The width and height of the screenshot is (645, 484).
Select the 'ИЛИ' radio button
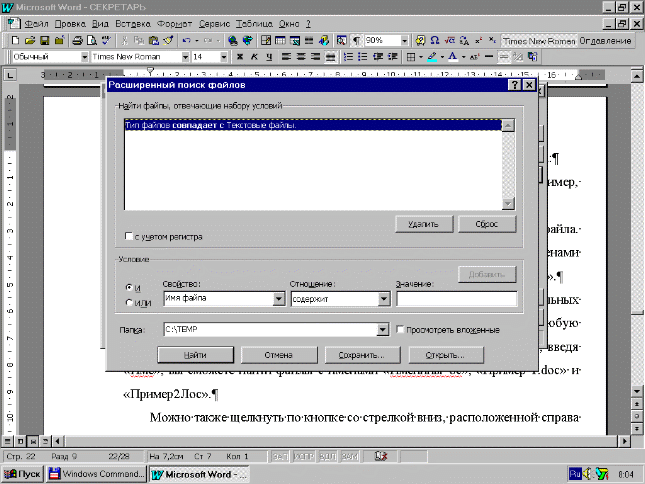click(x=129, y=303)
